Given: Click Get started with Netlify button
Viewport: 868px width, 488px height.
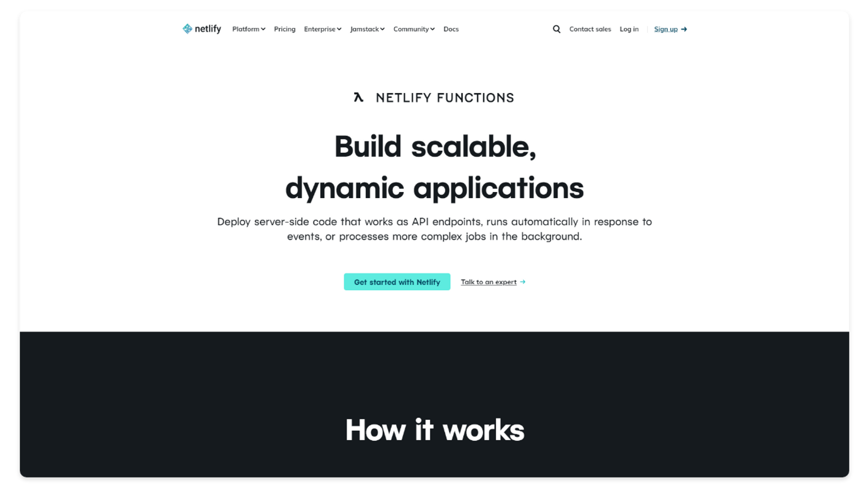Looking at the screenshot, I should [397, 282].
